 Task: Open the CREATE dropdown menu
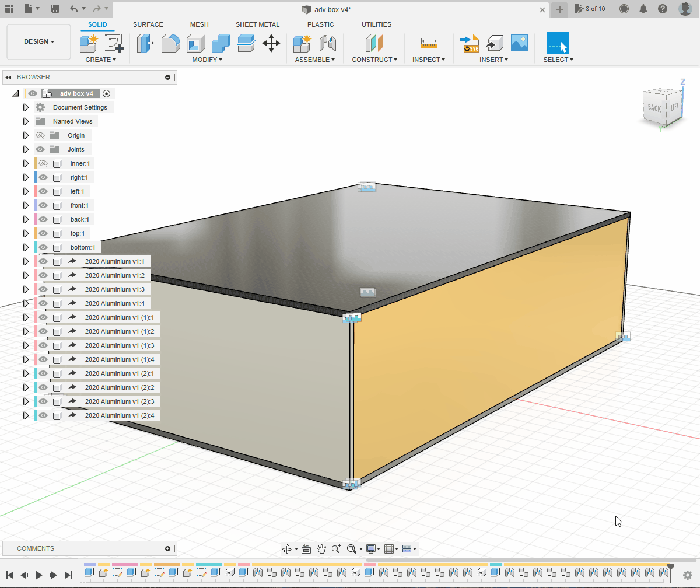point(100,60)
